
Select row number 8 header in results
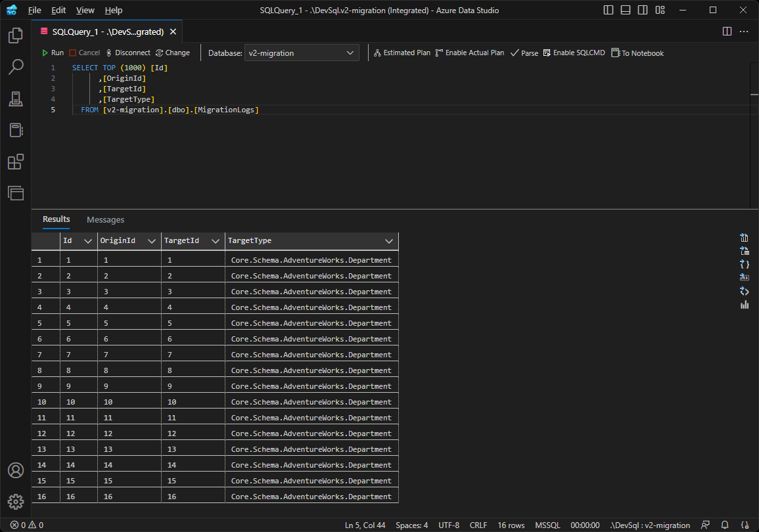point(45,370)
